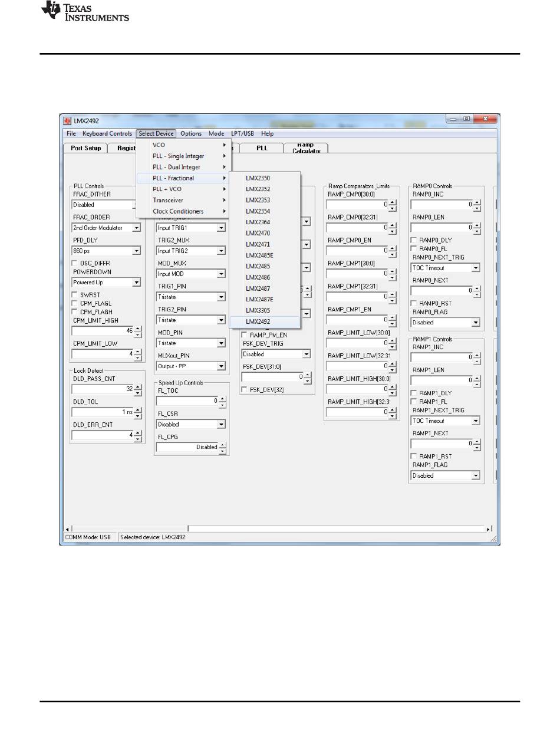Select LMX2492 from the device list

[x=265, y=321]
